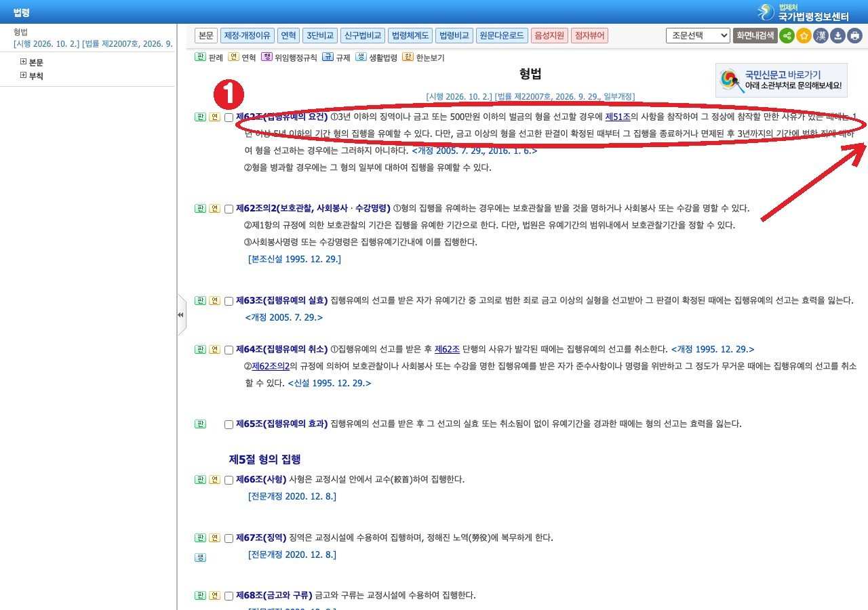
Task: Open the 법령체계도 tab
Action: pos(411,35)
